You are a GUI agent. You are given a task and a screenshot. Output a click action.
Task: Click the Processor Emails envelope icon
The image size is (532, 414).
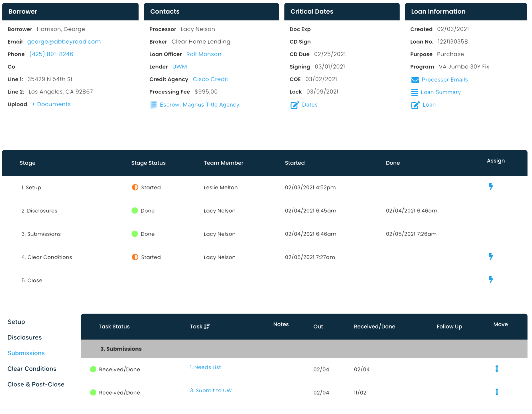(415, 80)
